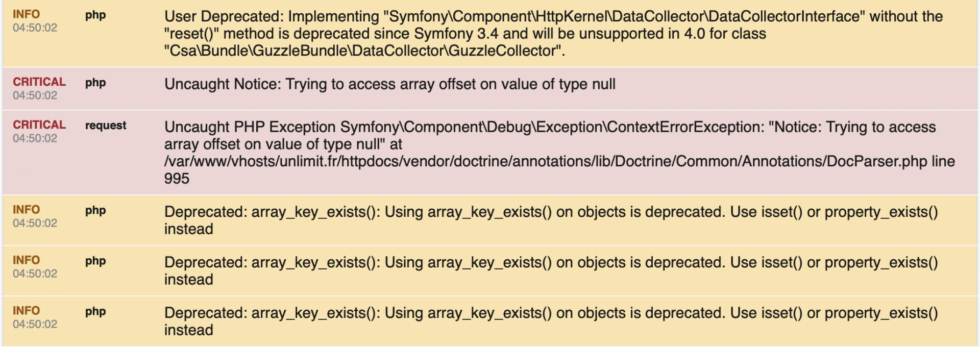Click the timestamp 04:50:02 in the first row
The height and width of the screenshot is (347, 980).
35,28
